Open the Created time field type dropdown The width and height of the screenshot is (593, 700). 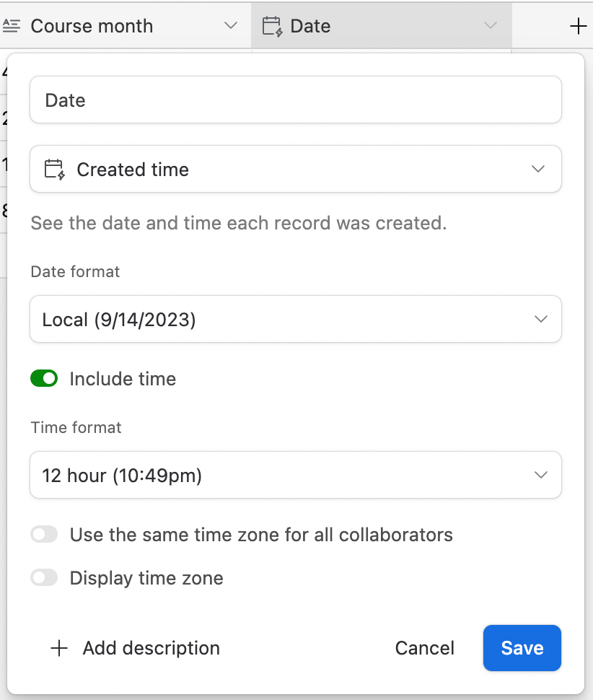click(295, 169)
